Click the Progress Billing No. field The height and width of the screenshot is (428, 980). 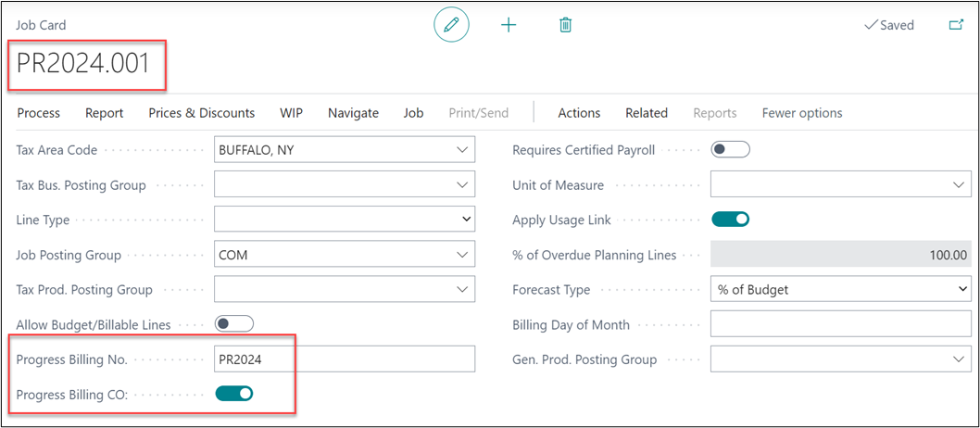pyautogui.click(x=344, y=359)
